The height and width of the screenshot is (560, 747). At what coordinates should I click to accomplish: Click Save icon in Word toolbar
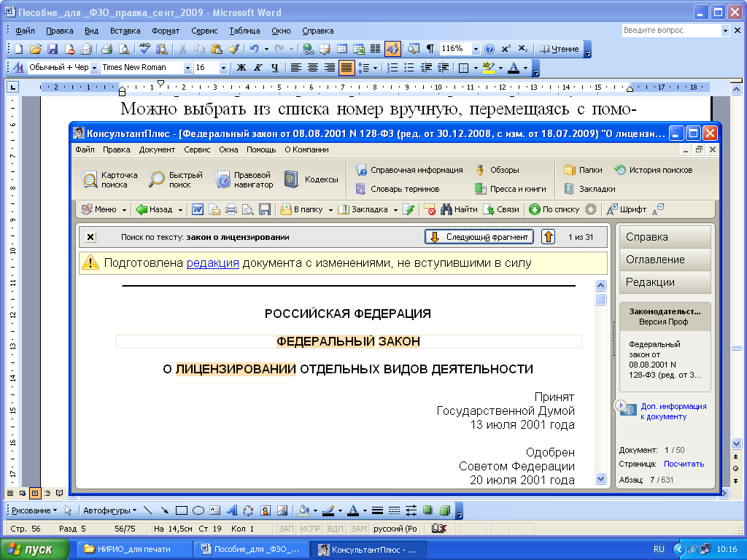[53, 49]
